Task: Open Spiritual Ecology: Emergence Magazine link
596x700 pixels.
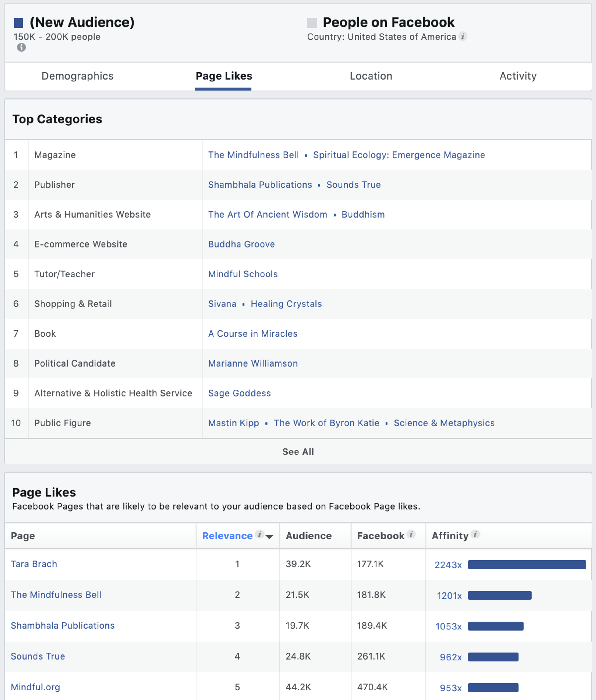Action: click(399, 155)
